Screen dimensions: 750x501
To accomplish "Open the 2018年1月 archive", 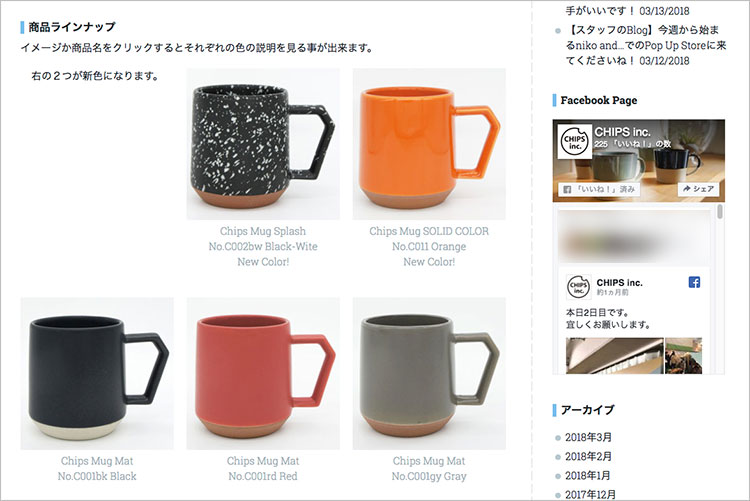I will [x=588, y=476].
